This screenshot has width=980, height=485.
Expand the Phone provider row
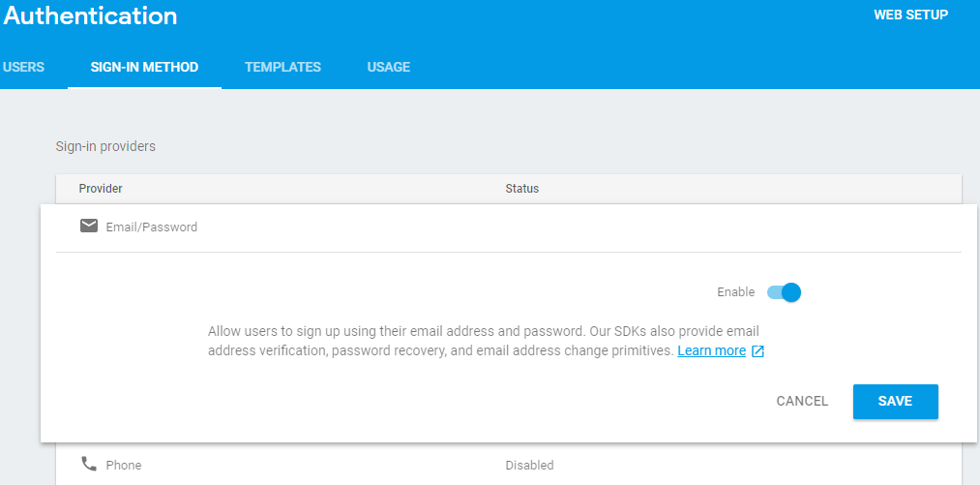point(123,466)
